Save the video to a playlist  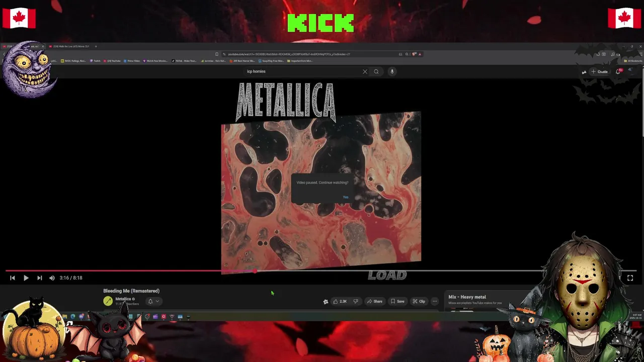pyautogui.click(x=397, y=301)
